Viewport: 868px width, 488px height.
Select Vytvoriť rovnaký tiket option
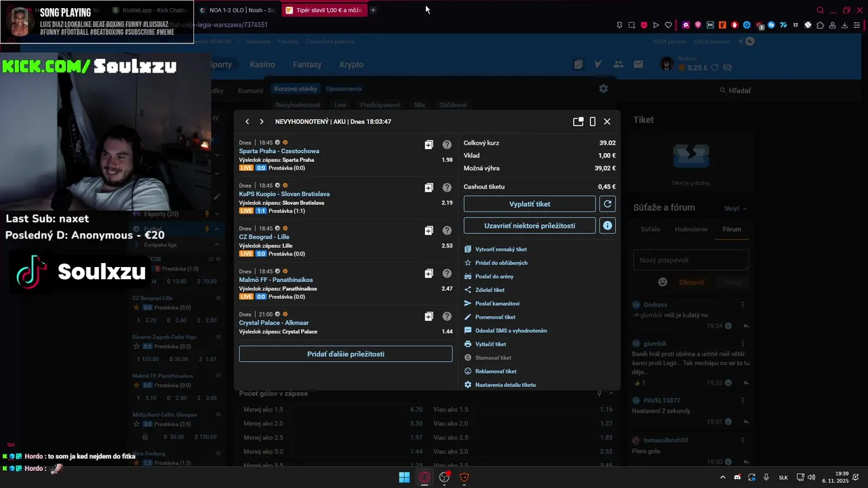pos(496,249)
